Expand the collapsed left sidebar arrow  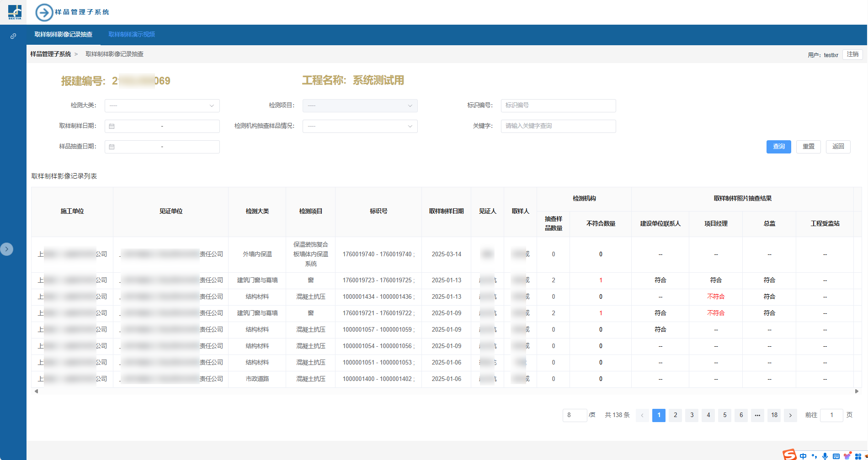[6, 249]
